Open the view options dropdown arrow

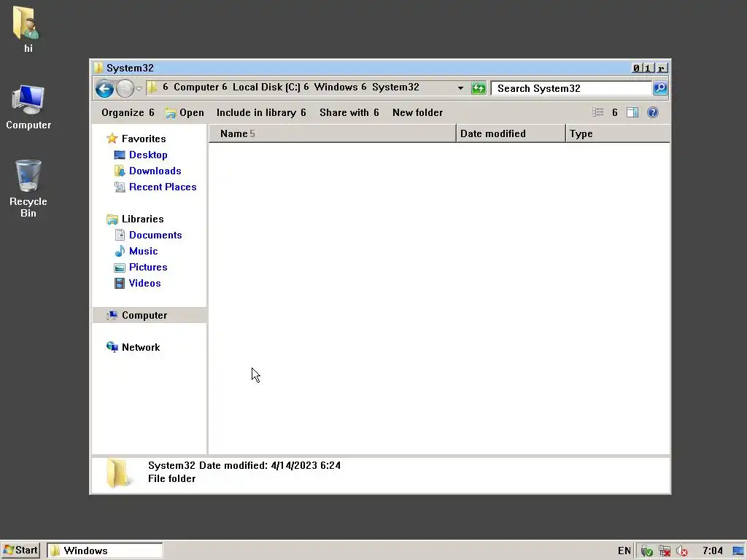(x=614, y=112)
